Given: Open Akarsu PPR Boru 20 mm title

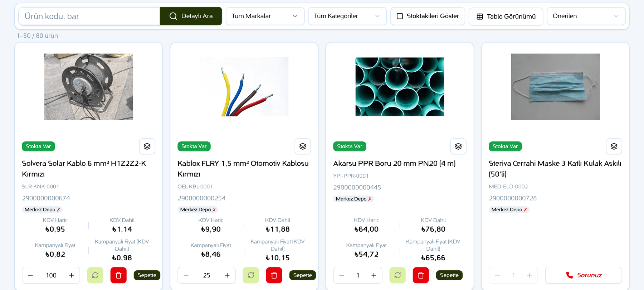Looking at the screenshot, I should [394, 163].
